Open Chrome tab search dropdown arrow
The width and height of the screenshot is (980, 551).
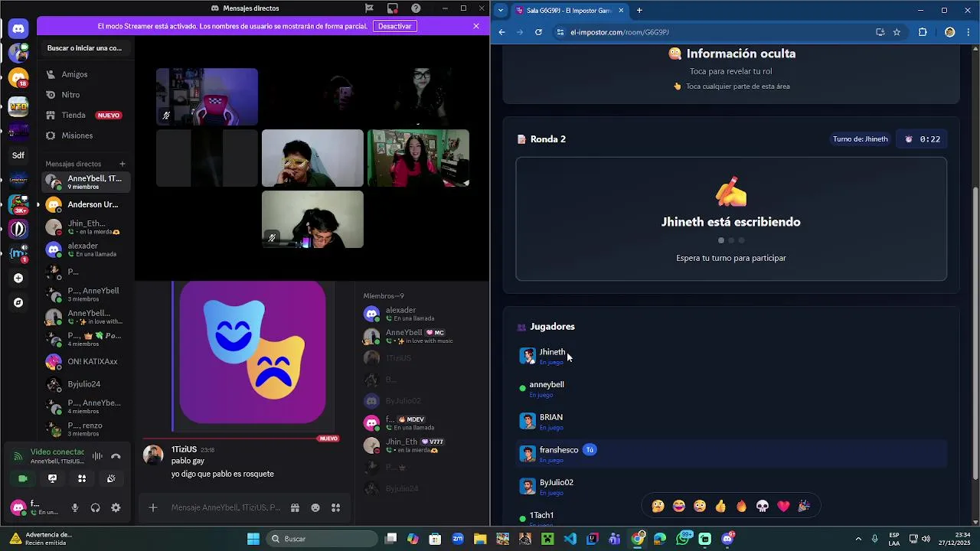point(501,10)
